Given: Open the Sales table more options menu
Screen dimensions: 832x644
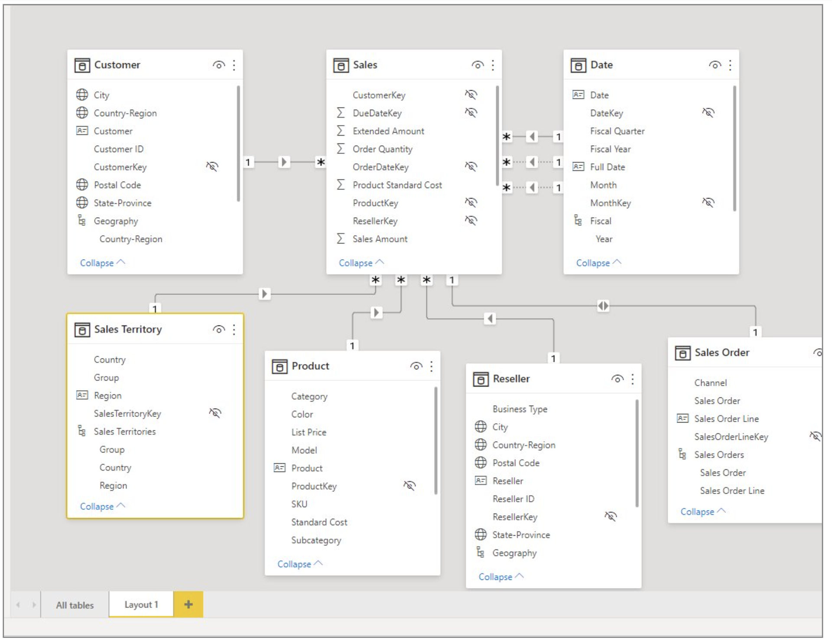Looking at the screenshot, I should [493, 65].
